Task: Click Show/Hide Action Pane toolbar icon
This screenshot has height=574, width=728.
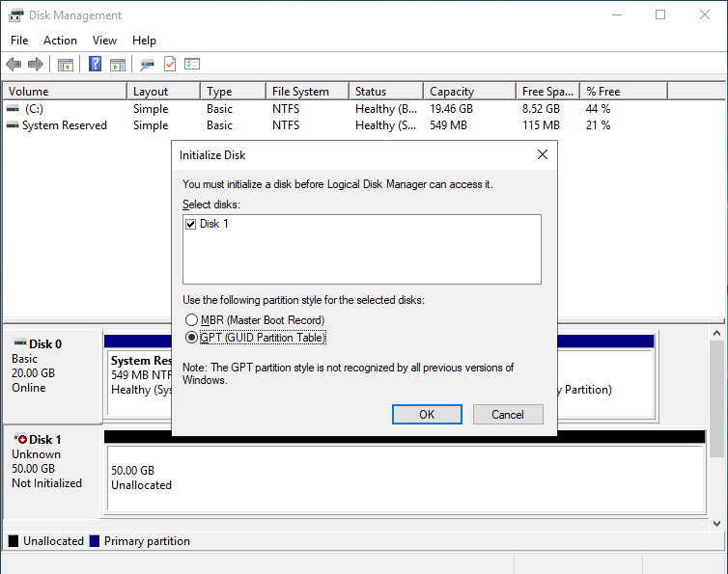Action: pyautogui.click(x=118, y=65)
